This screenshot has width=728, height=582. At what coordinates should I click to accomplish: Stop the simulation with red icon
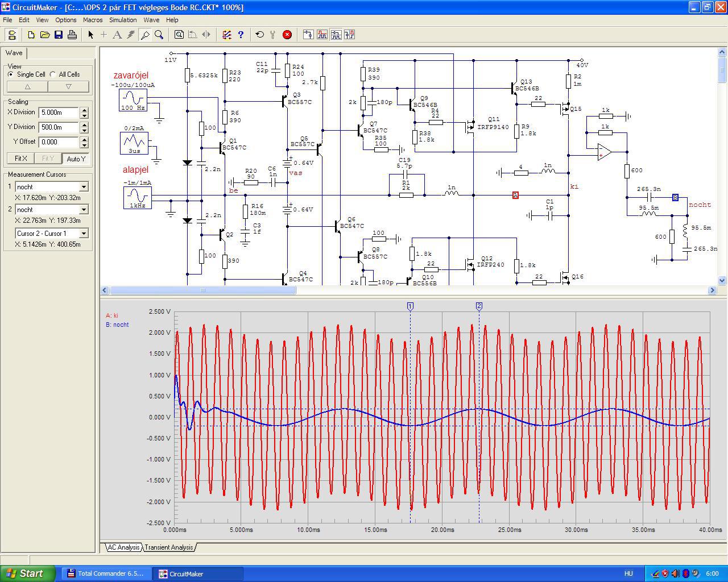(x=287, y=35)
